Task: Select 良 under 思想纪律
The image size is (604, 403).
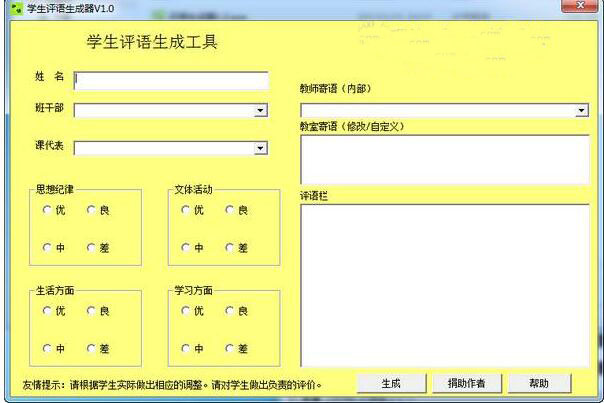Action: point(91,210)
